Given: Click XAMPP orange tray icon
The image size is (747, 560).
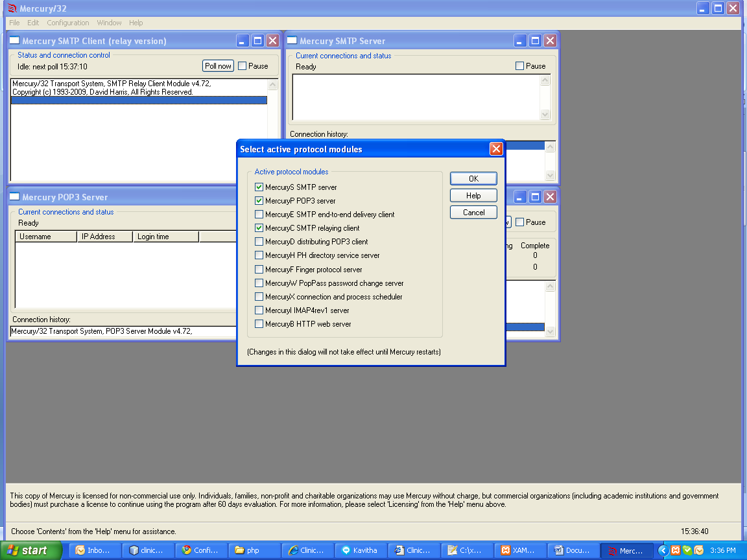Looking at the screenshot, I should coord(676,550).
